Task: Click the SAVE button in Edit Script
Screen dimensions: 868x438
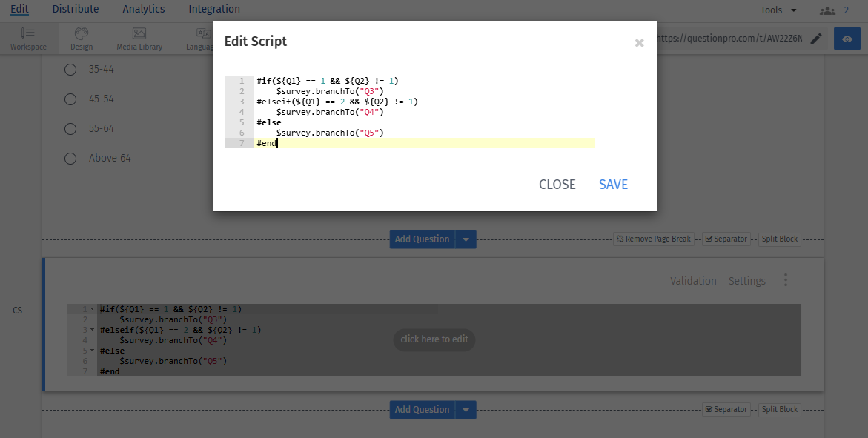Action: pyautogui.click(x=613, y=185)
